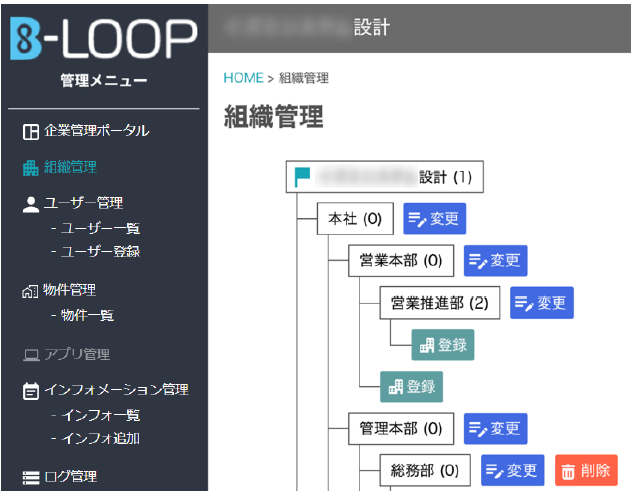Select 組織管理 in sidebar menu

tap(70, 167)
